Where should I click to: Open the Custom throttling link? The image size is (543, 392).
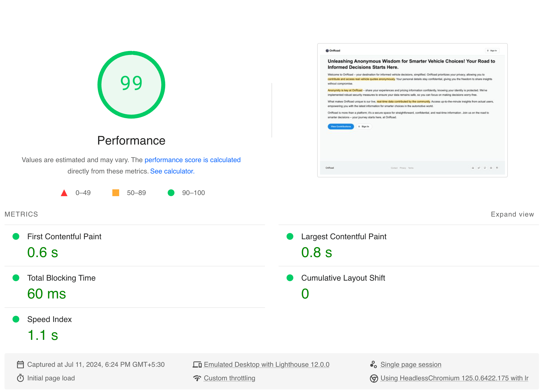[x=230, y=378]
